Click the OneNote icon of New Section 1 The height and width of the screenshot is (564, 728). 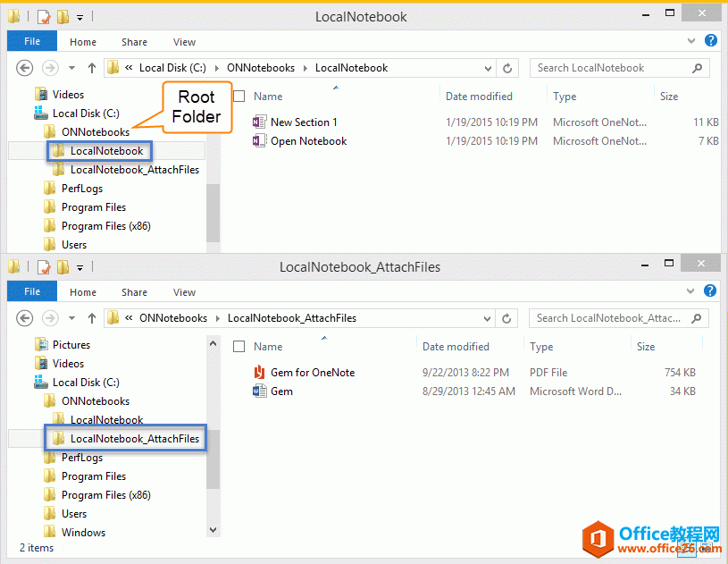point(259,122)
